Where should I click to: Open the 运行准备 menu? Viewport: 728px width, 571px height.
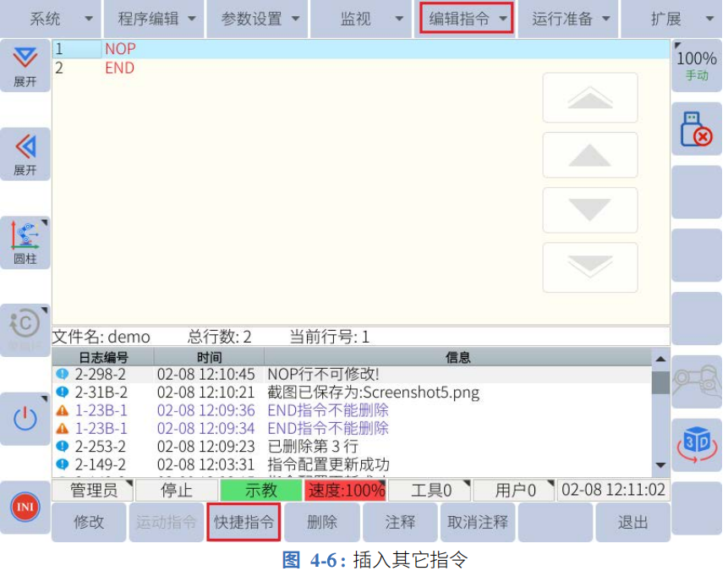click(x=568, y=19)
